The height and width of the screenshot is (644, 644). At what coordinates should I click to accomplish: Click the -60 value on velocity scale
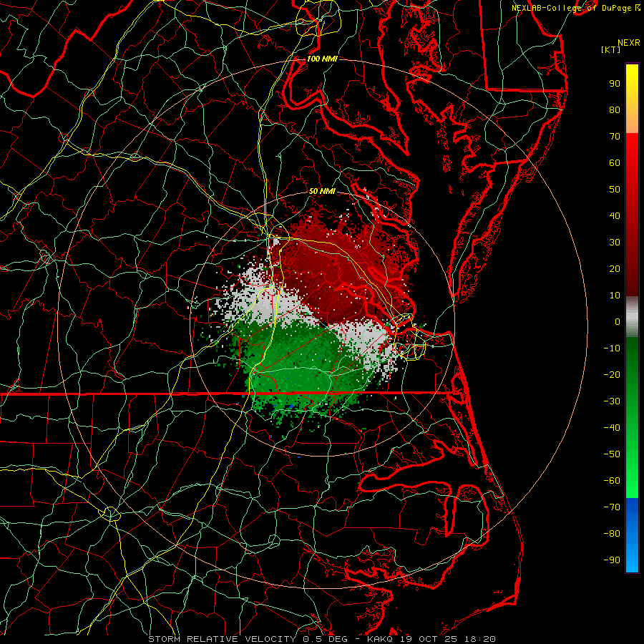click(612, 481)
